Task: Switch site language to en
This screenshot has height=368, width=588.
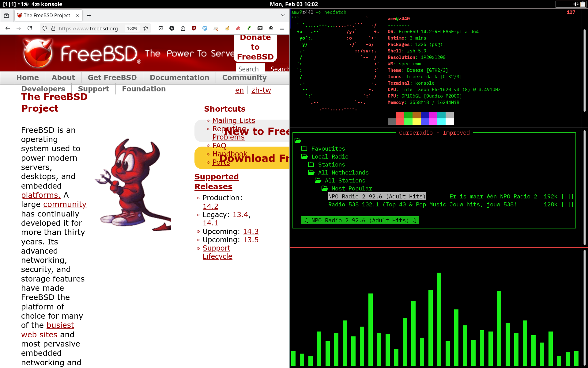Action: (x=239, y=90)
